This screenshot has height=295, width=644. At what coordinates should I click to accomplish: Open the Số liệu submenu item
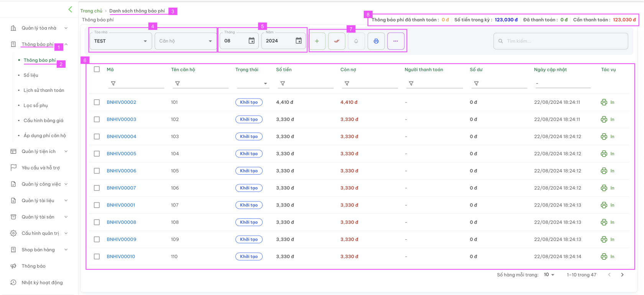(x=31, y=75)
